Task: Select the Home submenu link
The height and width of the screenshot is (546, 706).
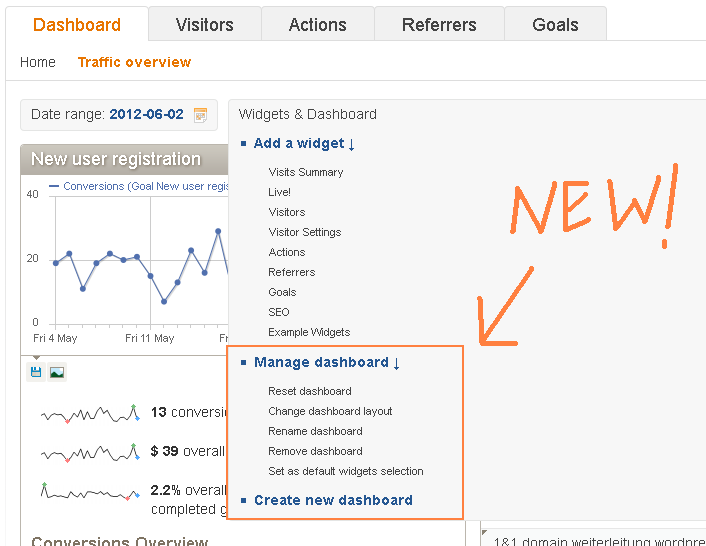Action: 38,62
